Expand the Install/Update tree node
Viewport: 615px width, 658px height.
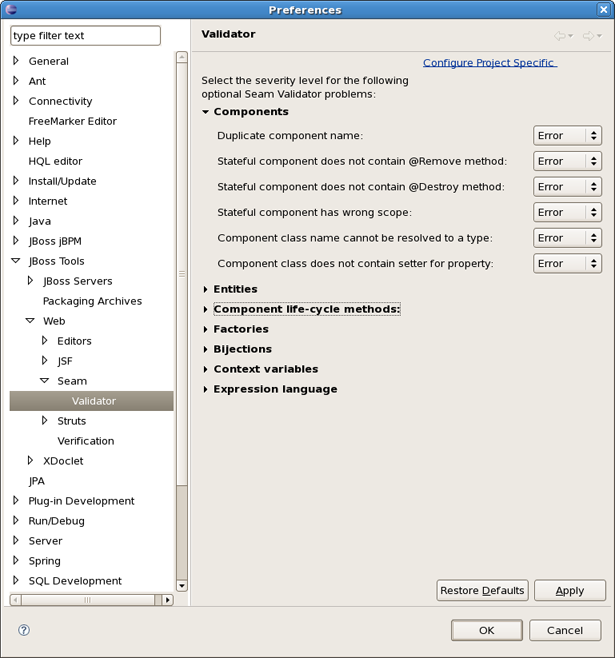point(16,180)
